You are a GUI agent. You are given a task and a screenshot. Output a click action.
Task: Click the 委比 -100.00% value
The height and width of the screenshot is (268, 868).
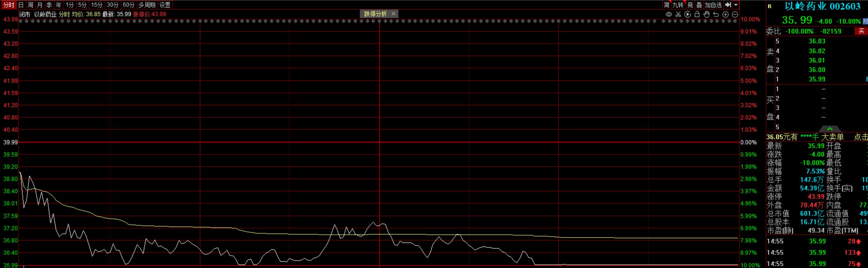tap(799, 31)
